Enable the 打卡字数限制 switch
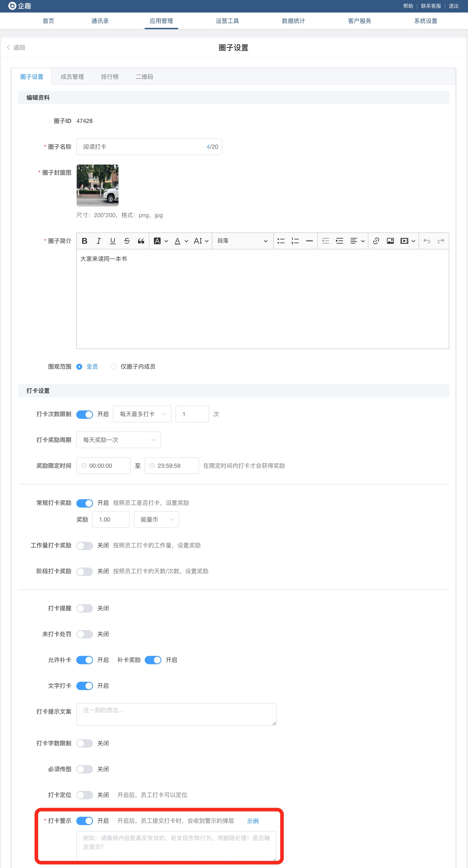Screen dimensions: 468x868 pos(85,743)
